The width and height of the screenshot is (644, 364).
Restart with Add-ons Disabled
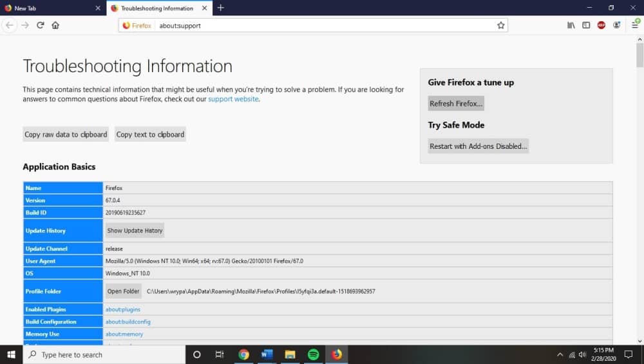478,146
